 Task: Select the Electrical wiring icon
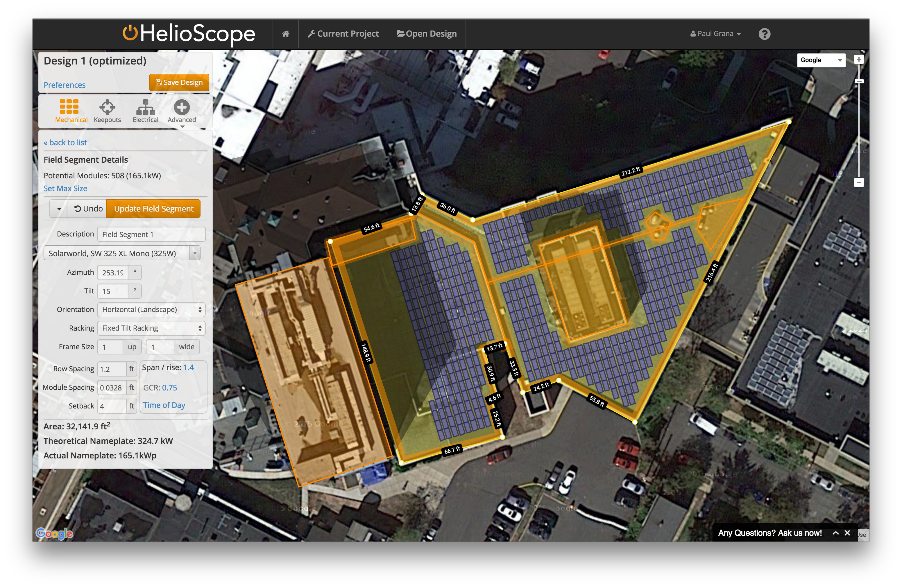[x=146, y=107]
